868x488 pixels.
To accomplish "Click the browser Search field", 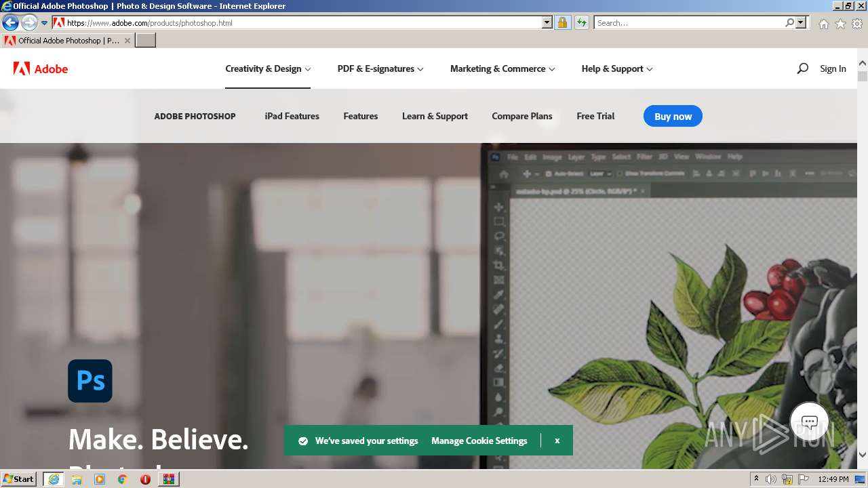I will point(689,22).
